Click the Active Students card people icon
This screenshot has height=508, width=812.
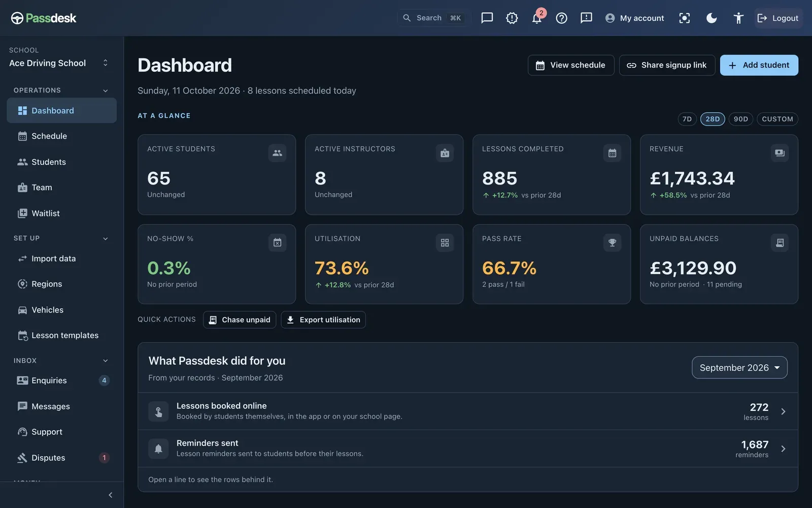coord(277,153)
